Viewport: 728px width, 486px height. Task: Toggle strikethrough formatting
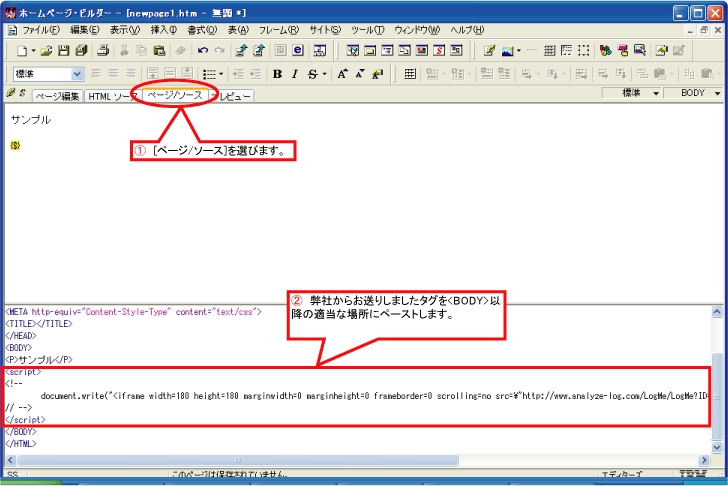coord(312,74)
